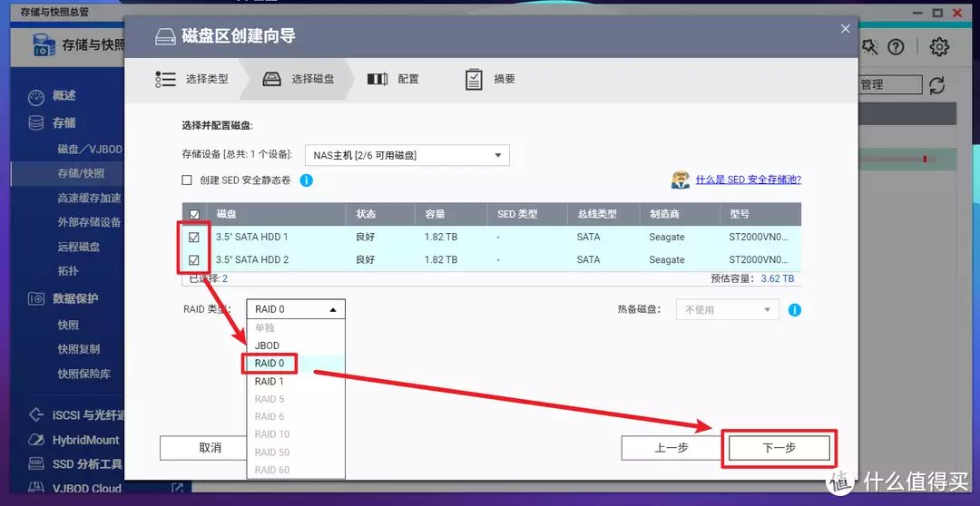
Task: Click the 上一步 previous button
Action: point(671,448)
